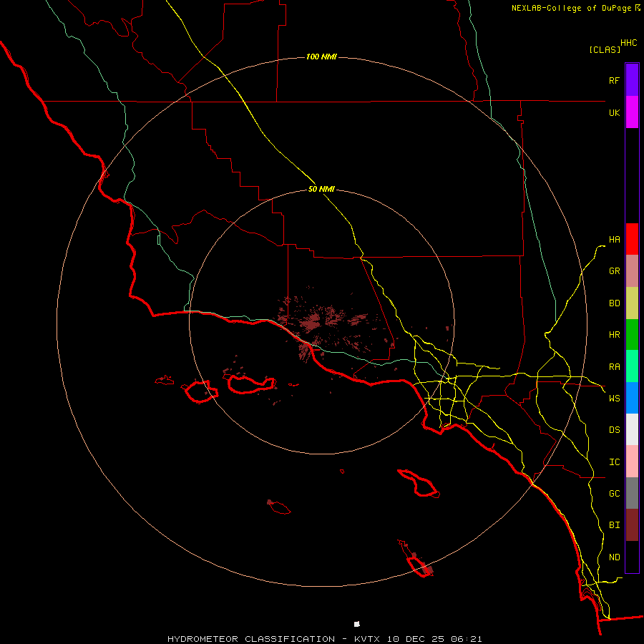The width and height of the screenshot is (644, 644).
Task: Click the UK legend label
Action: coord(614,112)
